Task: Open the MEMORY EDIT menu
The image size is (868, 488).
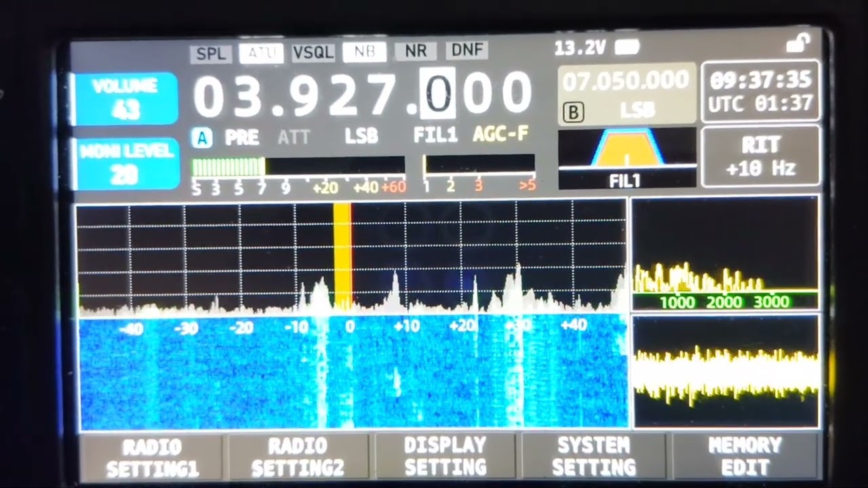Action: pyautogui.click(x=745, y=455)
